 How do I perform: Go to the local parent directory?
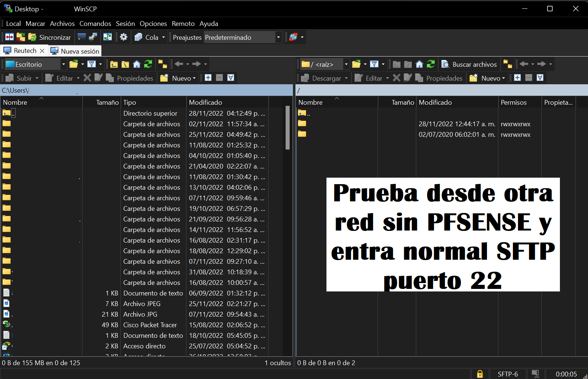pyautogui.click(x=114, y=64)
